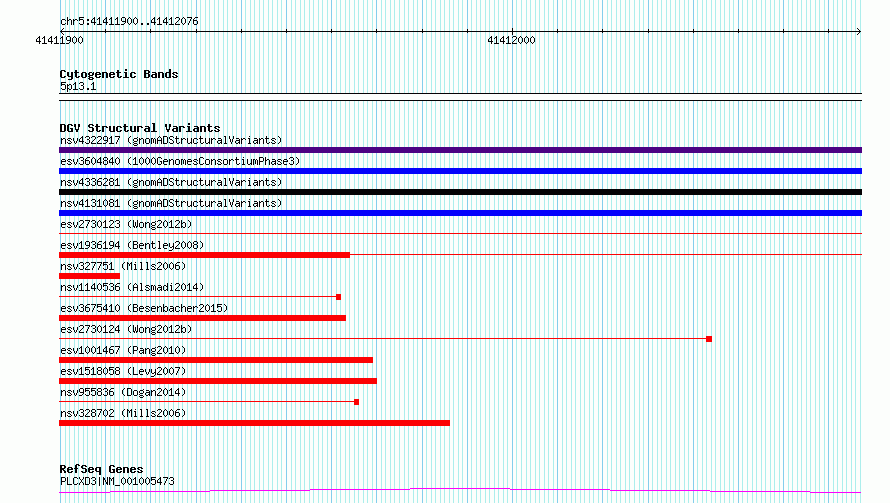Screen dimensions: 890x503
Task: Open esv2730124 (Wong2012b) variant label
Action: point(126,329)
